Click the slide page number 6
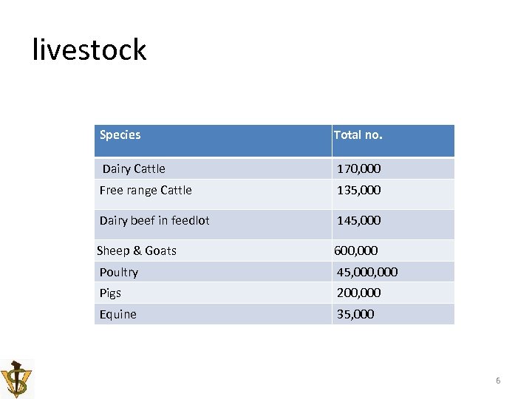The height and width of the screenshot is (399, 532). click(x=498, y=381)
